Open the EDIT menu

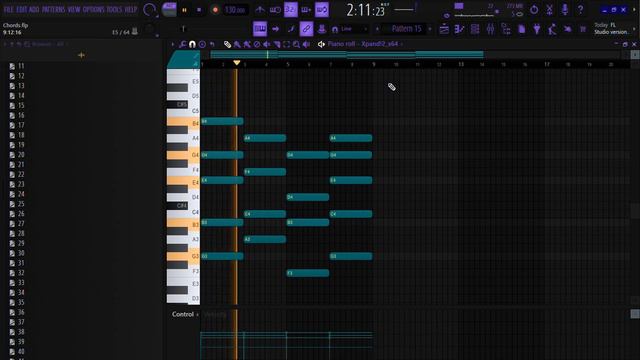(22, 9)
